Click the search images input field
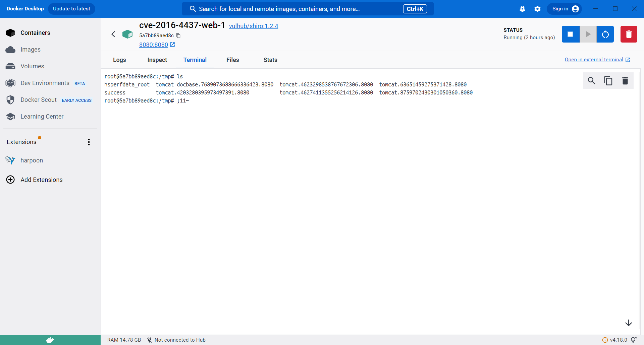Screen dimensions: 644x345 302,9
